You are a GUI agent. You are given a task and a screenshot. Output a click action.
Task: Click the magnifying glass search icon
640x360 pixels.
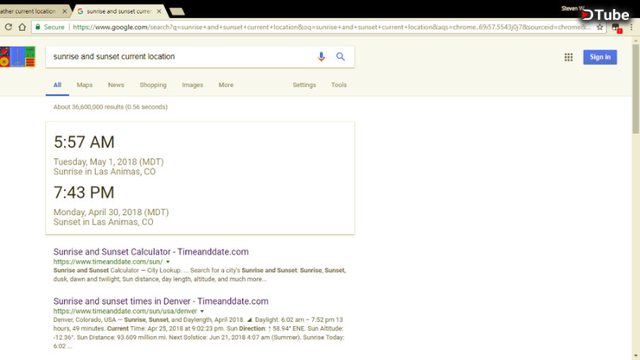(x=340, y=57)
